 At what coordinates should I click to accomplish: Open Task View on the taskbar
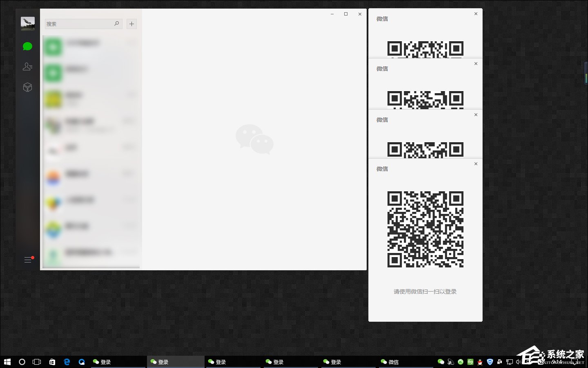click(x=37, y=362)
